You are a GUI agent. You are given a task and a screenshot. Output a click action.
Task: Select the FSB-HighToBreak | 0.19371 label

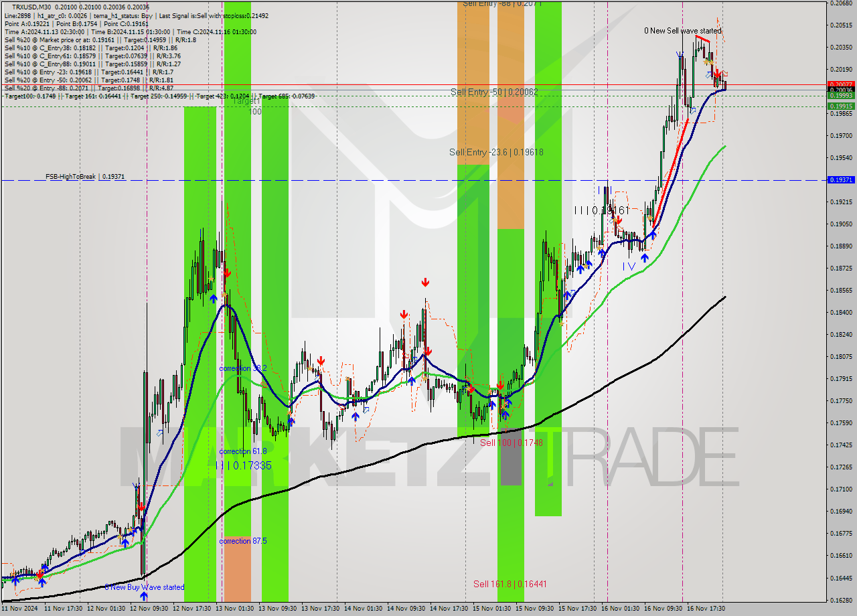pyautogui.click(x=85, y=177)
